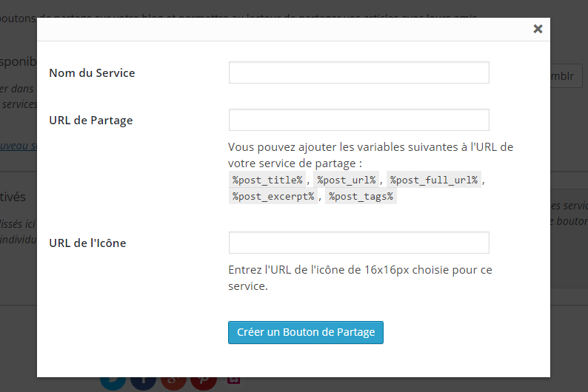Click the Nom du Service label
Image resolution: width=588 pixels, height=392 pixels.
tap(92, 72)
